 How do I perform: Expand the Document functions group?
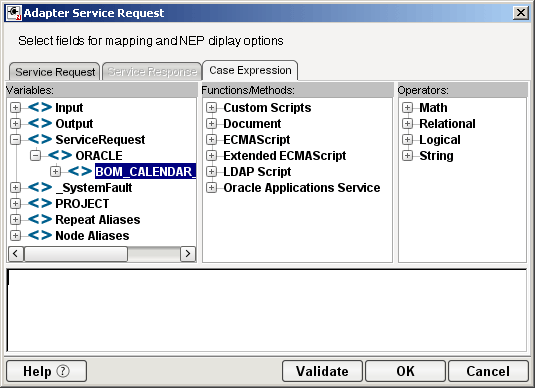(x=212, y=123)
